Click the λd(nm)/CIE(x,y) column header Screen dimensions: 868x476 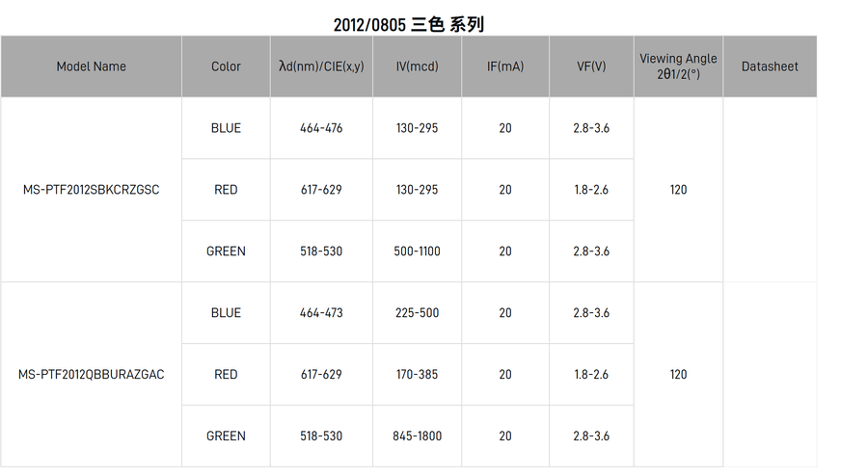[x=321, y=66]
